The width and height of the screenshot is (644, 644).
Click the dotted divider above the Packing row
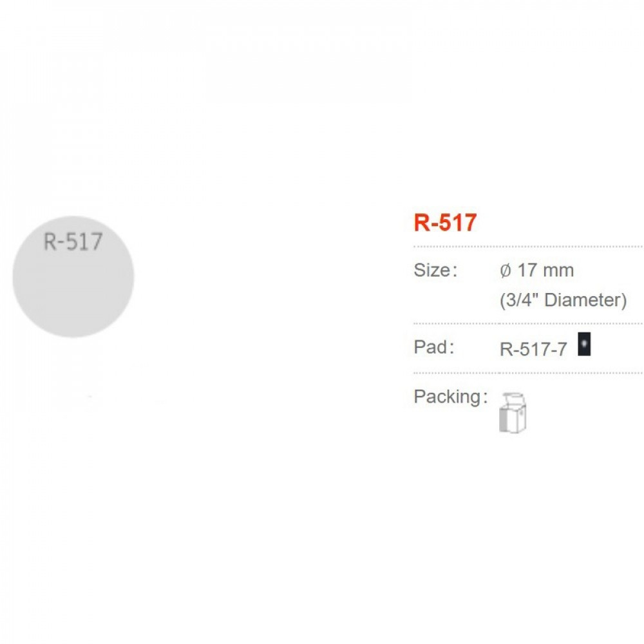[527, 372]
